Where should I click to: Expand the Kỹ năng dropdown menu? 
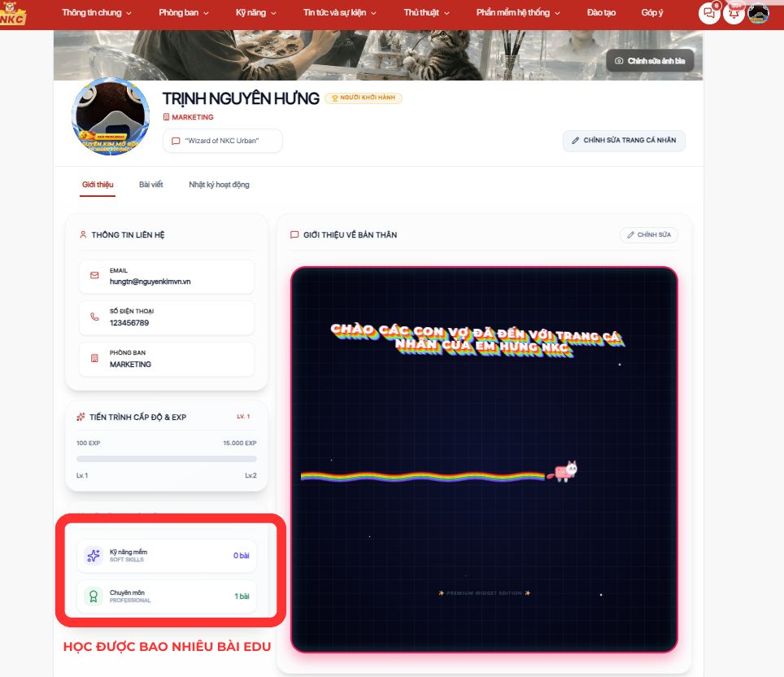(x=256, y=12)
